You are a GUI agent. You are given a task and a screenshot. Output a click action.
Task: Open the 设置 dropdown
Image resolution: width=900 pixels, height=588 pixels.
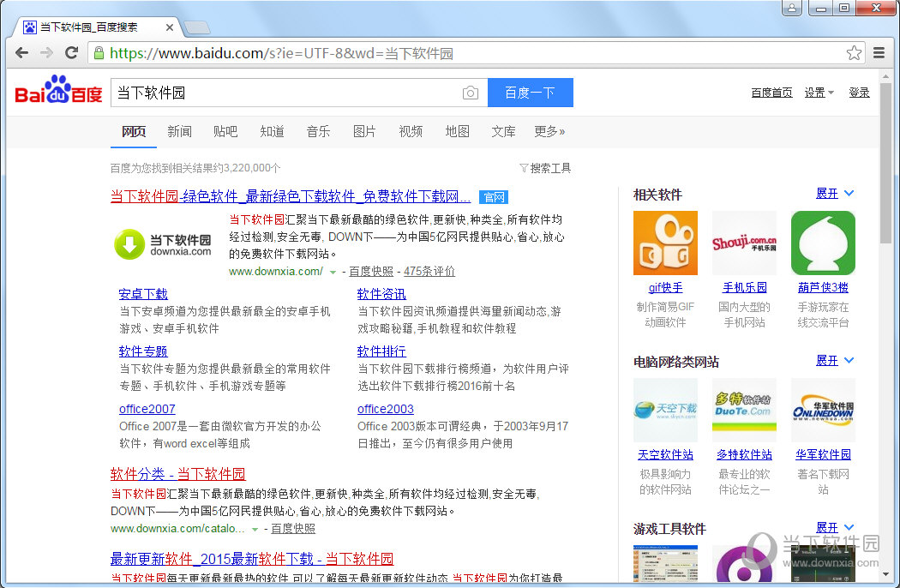tap(819, 93)
